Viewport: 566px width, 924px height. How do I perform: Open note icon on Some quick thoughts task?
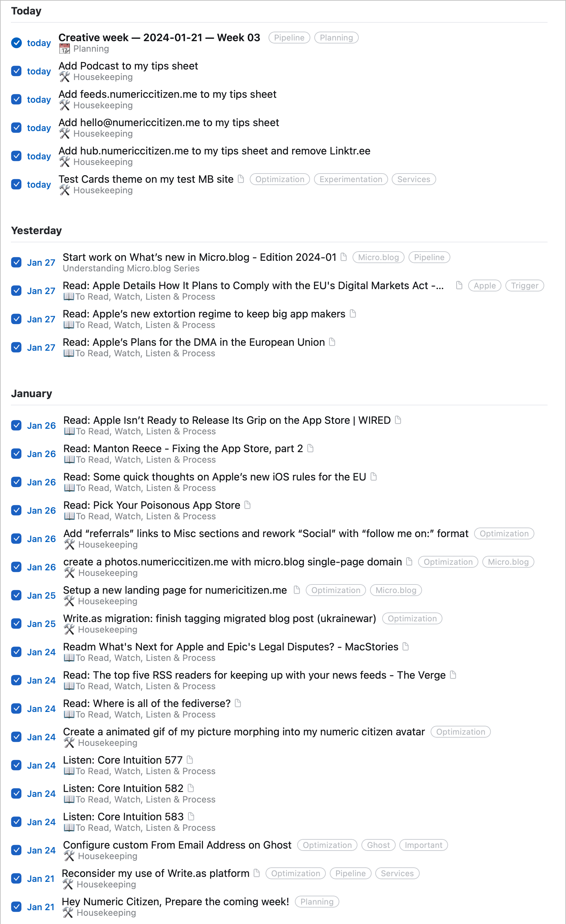[x=374, y=476]
